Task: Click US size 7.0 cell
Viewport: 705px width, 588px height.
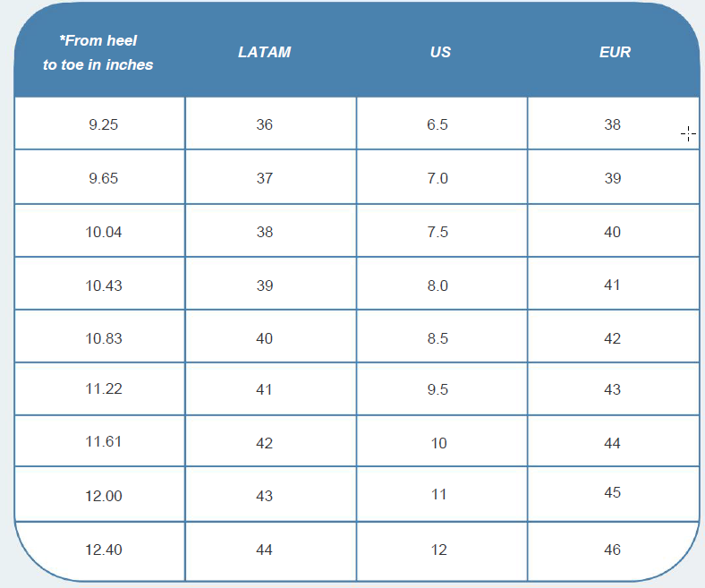Action: tap(437, 178)
